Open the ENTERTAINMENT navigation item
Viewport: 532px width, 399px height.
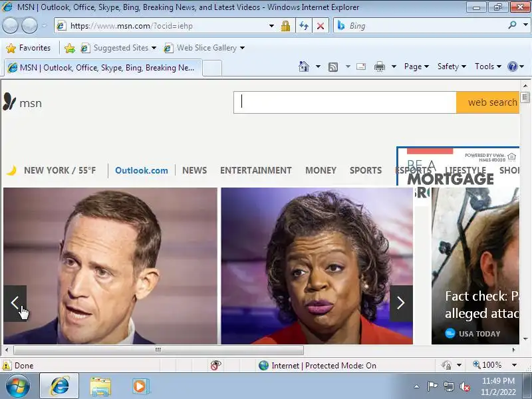[256, 170]
